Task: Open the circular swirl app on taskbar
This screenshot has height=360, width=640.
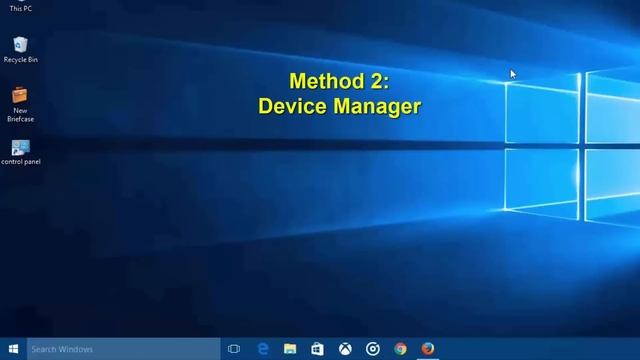Action: (x=373, y=349)
